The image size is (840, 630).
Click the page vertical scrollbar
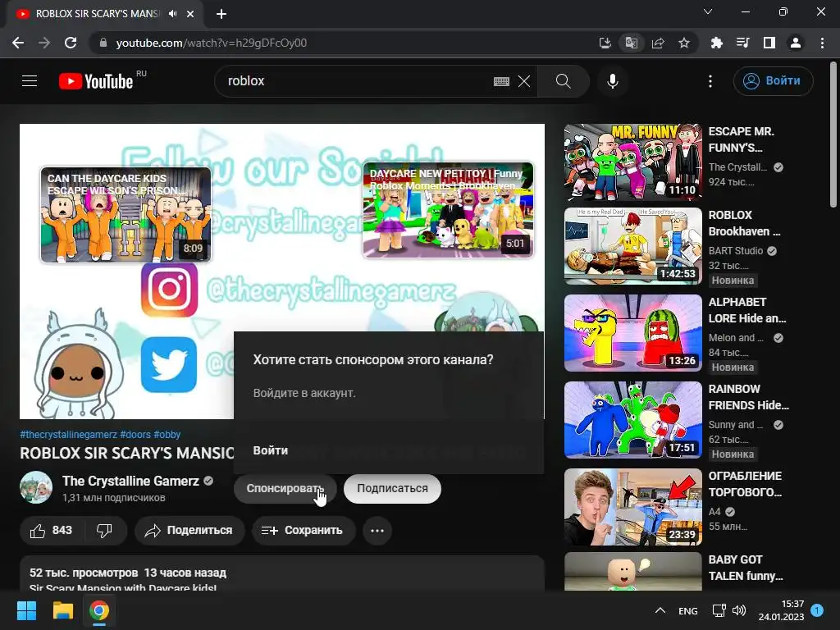[833, 134]
